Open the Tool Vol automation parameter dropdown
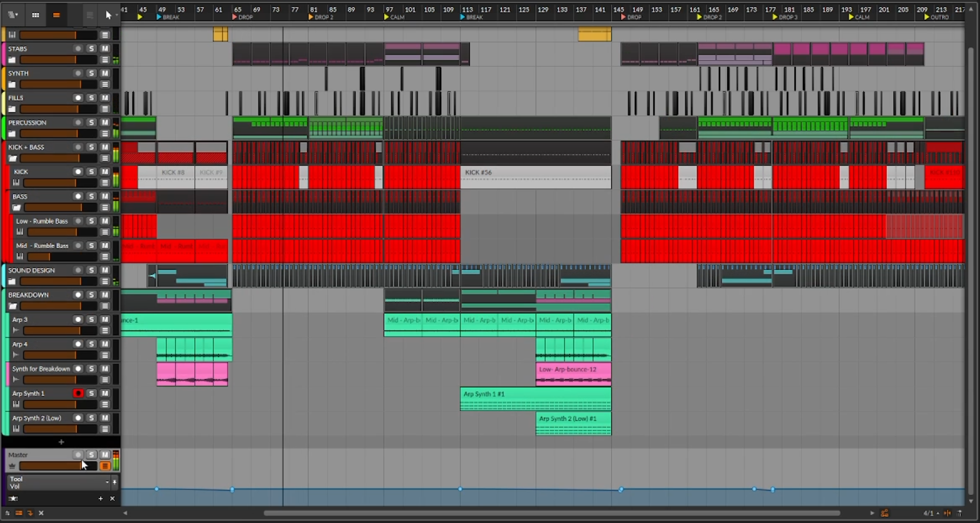 (60, 482)
